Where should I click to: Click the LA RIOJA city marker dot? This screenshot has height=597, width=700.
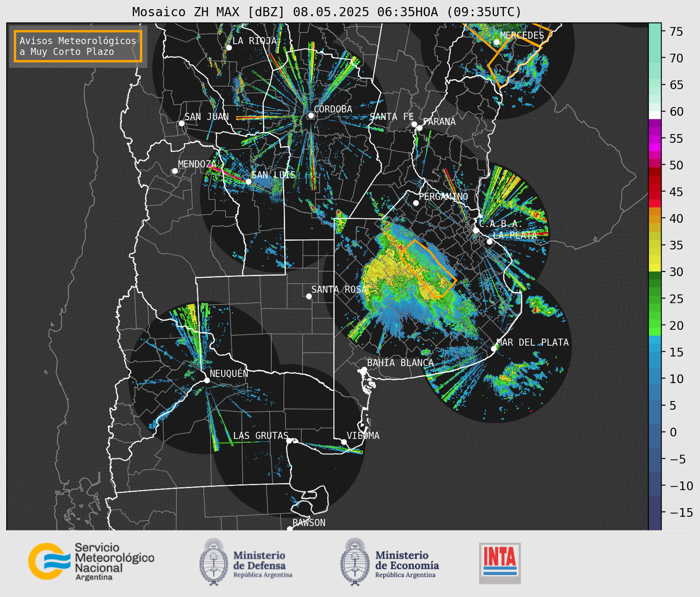[x=229, y=48]
